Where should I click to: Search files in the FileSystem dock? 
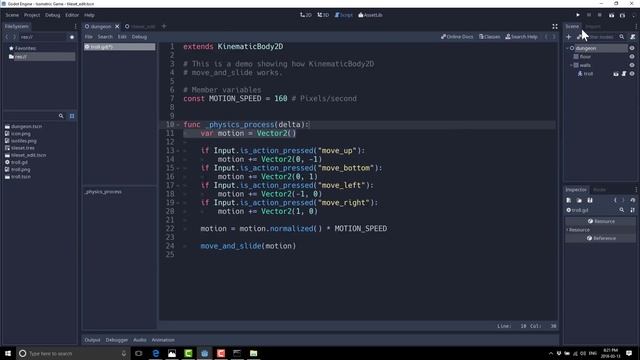pyautogui.click(x=61, y=116)
